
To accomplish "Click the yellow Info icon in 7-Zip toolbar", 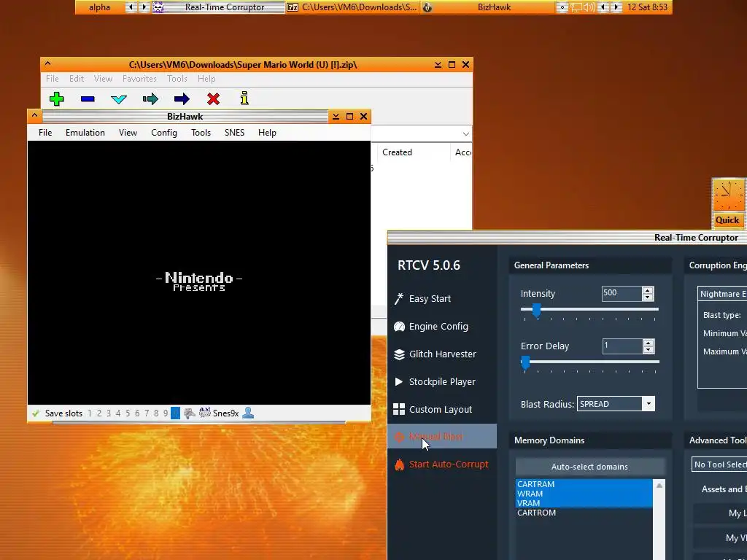I will tap(244, 98).
